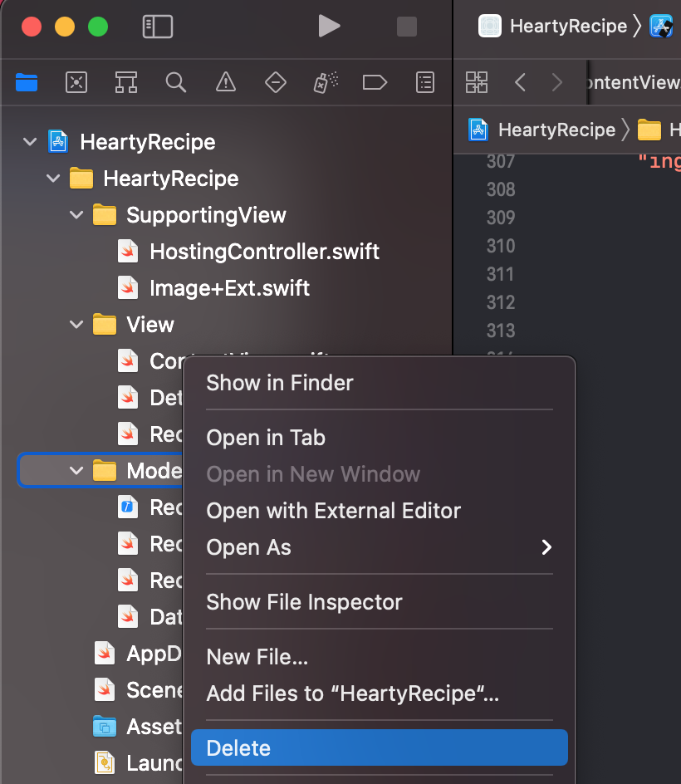Stop the running build
Screen dimensions: 681x784
[x=406, y=27]
